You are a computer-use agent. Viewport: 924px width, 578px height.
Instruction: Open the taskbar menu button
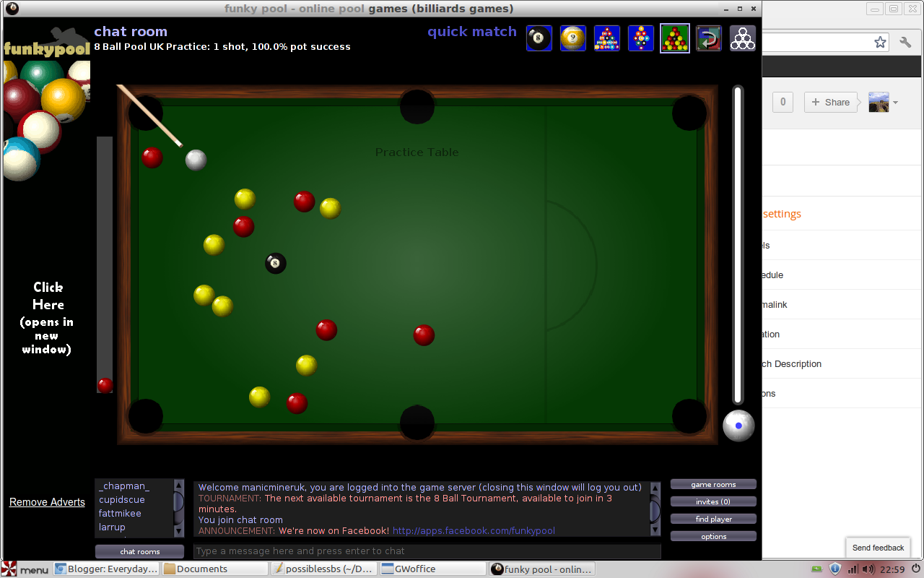coord(25,569)
